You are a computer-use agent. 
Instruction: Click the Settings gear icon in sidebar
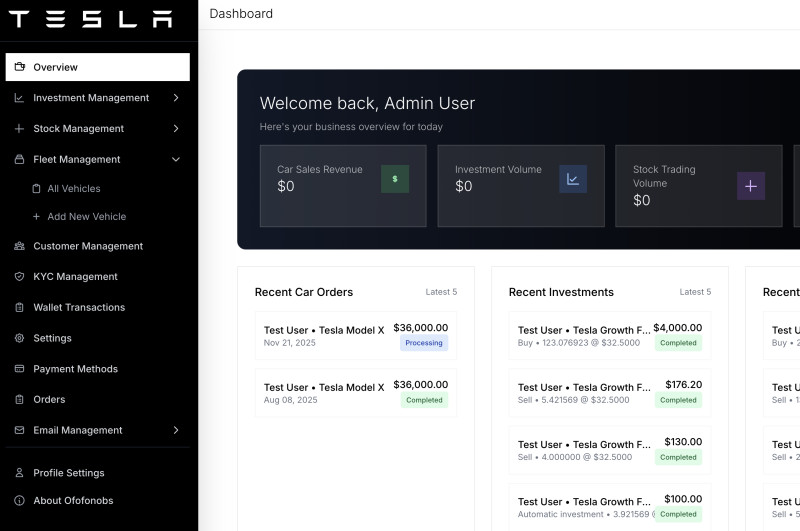coord(20,338)
